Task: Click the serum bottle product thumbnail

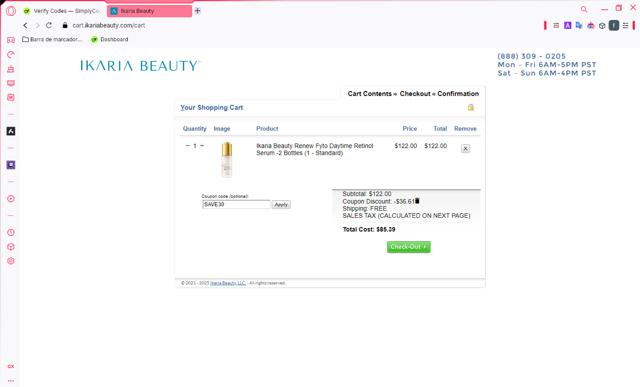Action: [227, 160]
